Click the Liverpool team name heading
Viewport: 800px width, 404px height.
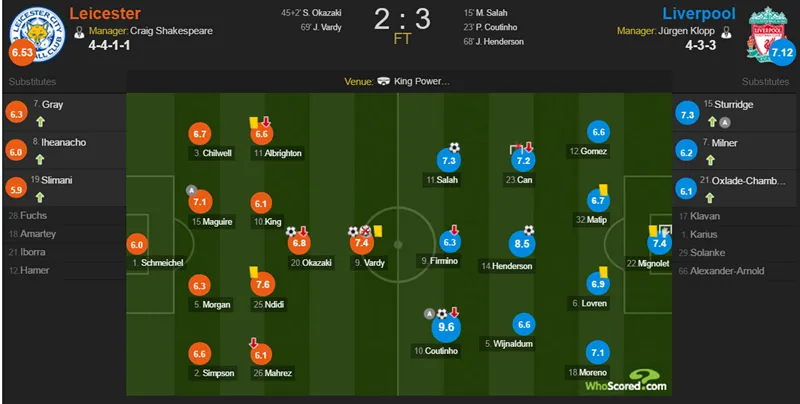[x=699, y=14]
